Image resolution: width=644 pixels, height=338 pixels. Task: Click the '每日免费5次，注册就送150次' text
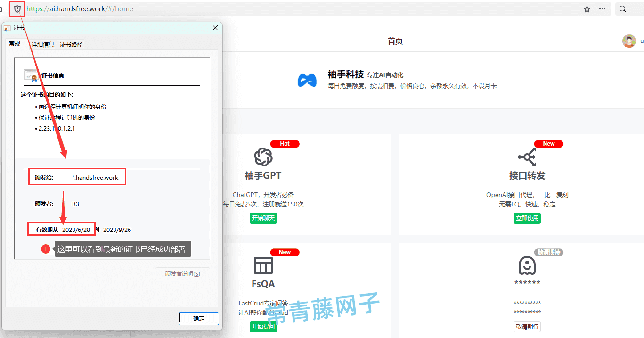(263, 205)
